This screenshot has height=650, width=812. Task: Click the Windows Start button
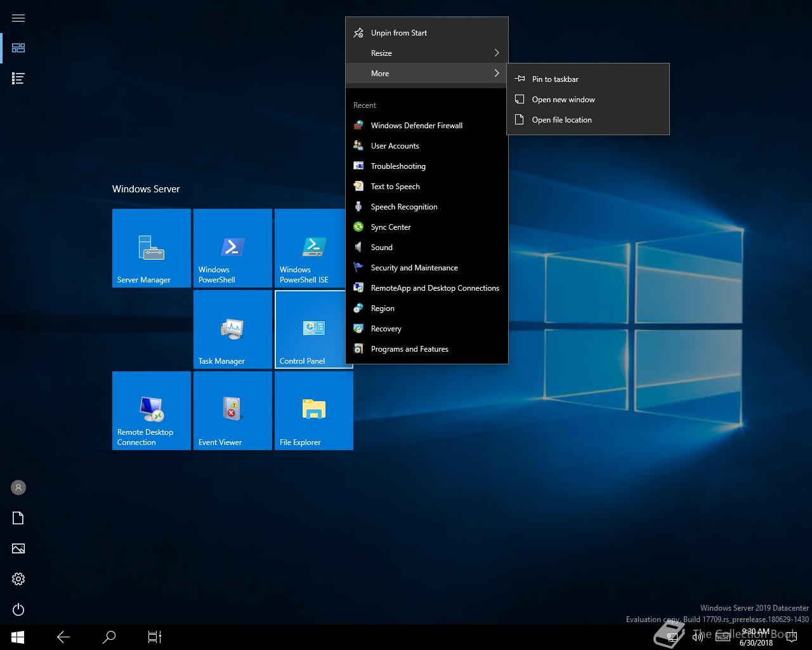click(x=18, y=637)
